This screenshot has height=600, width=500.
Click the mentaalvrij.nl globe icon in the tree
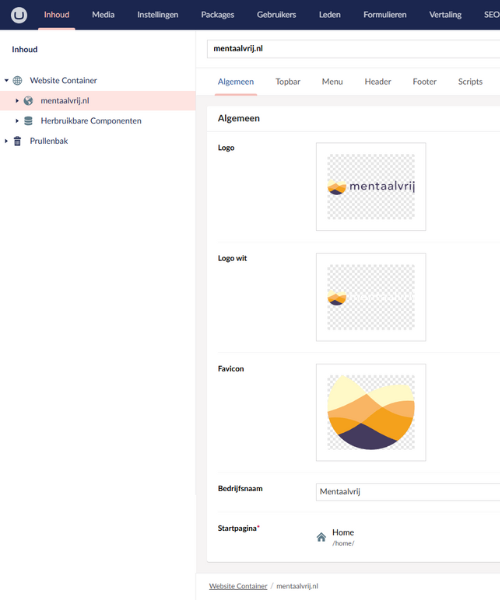28,101
